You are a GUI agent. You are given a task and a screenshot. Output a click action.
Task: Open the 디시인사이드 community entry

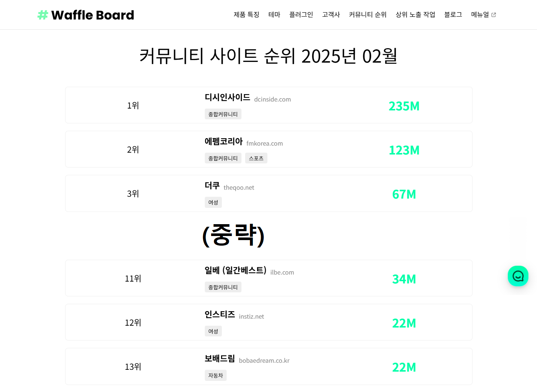click(x=227, y=97)
